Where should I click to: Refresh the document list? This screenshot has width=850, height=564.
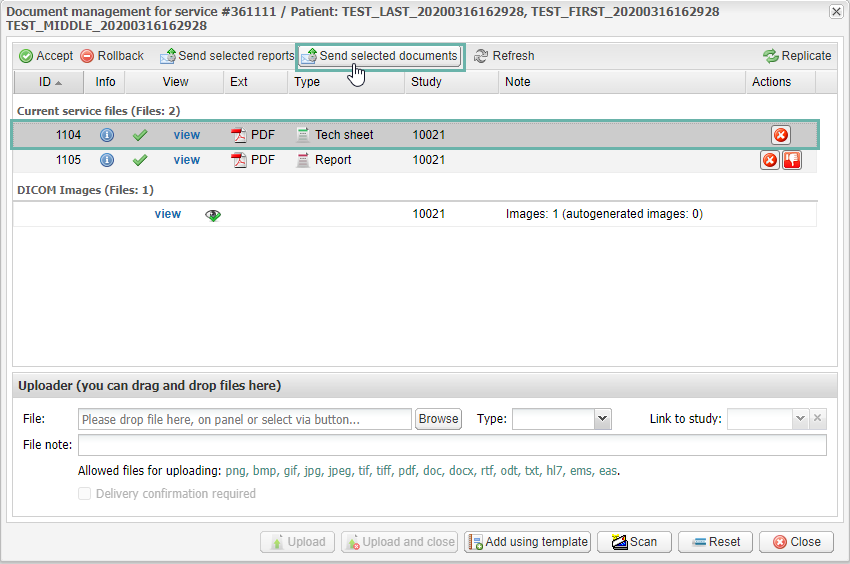tap(504, 56)
